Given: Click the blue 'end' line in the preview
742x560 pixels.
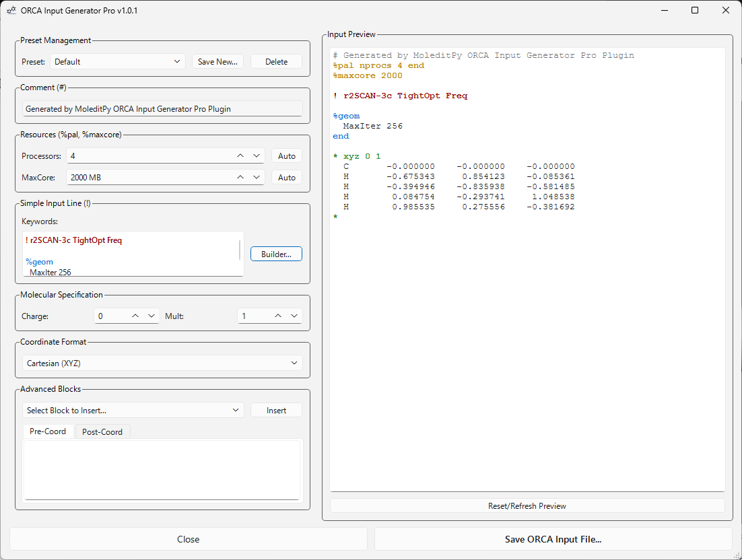Looking at the screenshot, I should (341, 136).
